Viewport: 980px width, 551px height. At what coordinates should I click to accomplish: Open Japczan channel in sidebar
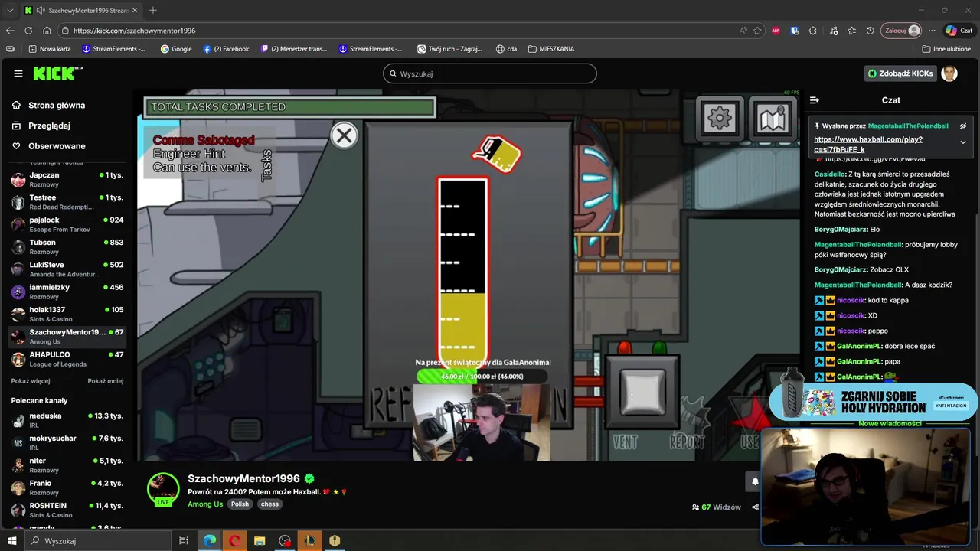tap(67, 179)
